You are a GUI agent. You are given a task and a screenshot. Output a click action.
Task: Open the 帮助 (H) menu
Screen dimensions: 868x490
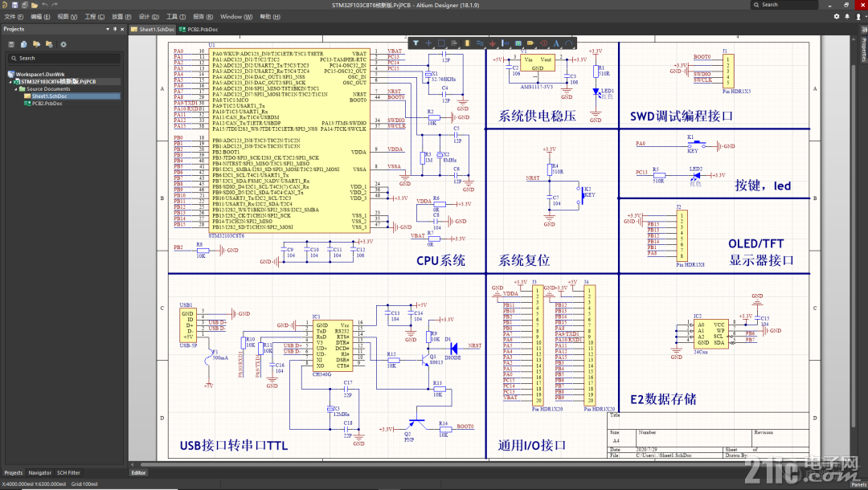[x=270, y=17]
